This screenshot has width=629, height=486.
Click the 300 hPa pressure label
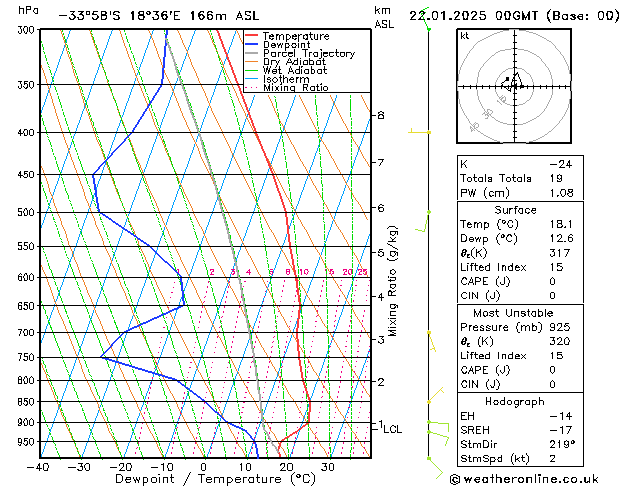[28, 30]
